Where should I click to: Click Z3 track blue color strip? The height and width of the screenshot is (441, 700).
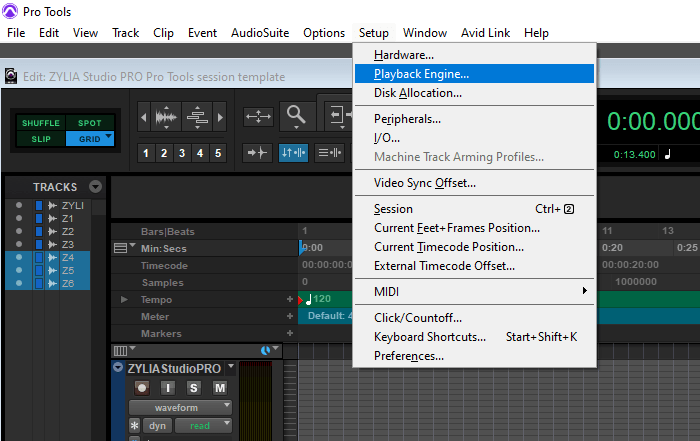point(39,244)
